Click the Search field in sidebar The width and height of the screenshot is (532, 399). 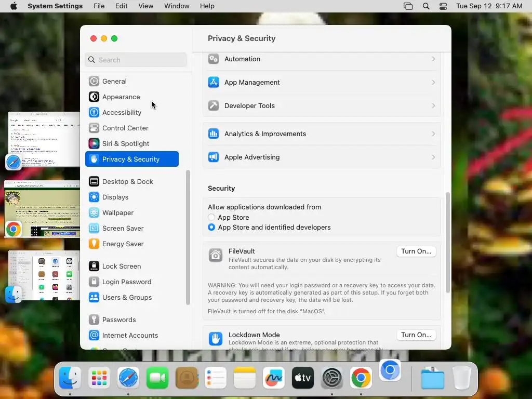(x=136, y=60)
